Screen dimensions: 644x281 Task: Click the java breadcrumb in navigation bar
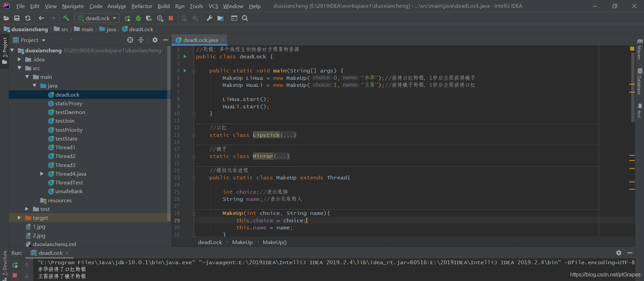point(108,29)
